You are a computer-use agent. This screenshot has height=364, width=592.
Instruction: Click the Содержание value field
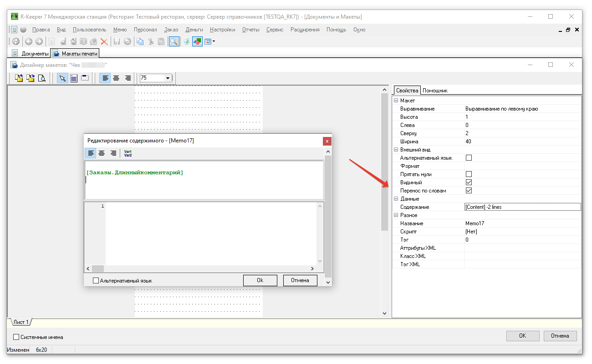pos(522,207)
